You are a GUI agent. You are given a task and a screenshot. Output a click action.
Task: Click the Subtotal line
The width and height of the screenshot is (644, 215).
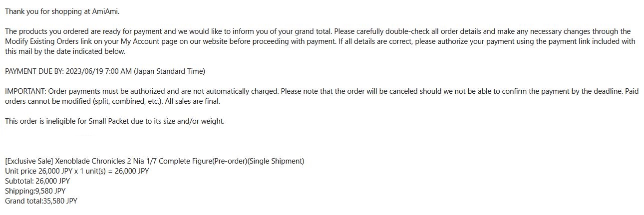pyautogui.click(x=37, y=181)
